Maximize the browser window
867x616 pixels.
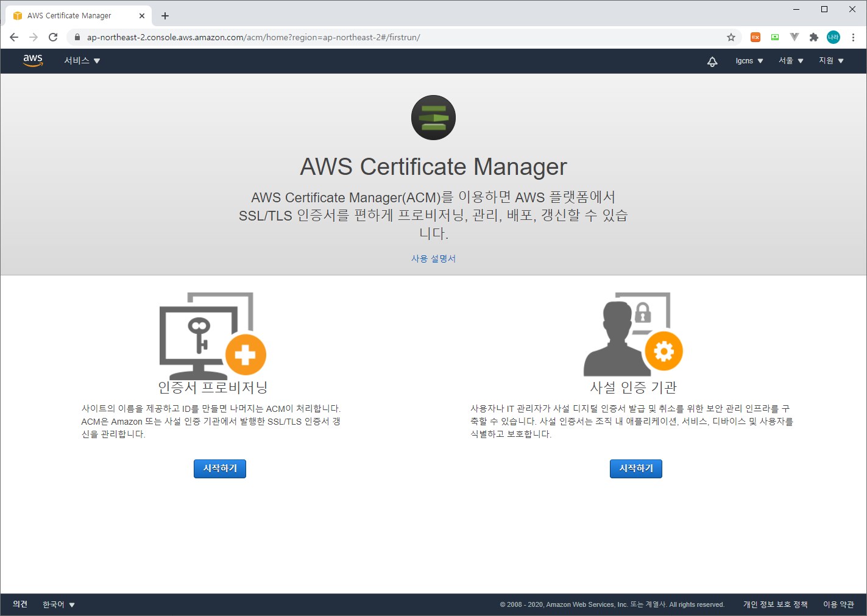point(824,9)
